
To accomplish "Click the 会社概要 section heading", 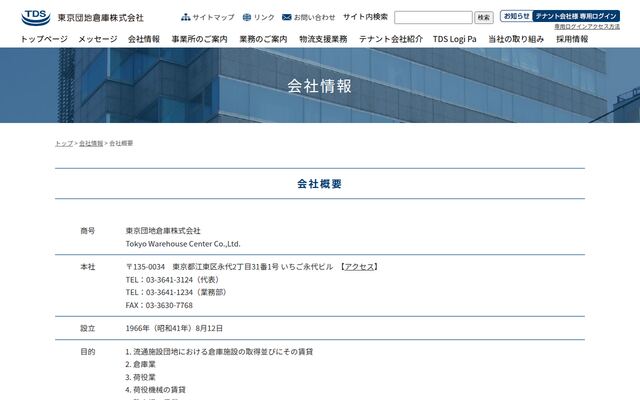I will click(x=320, y=184).
